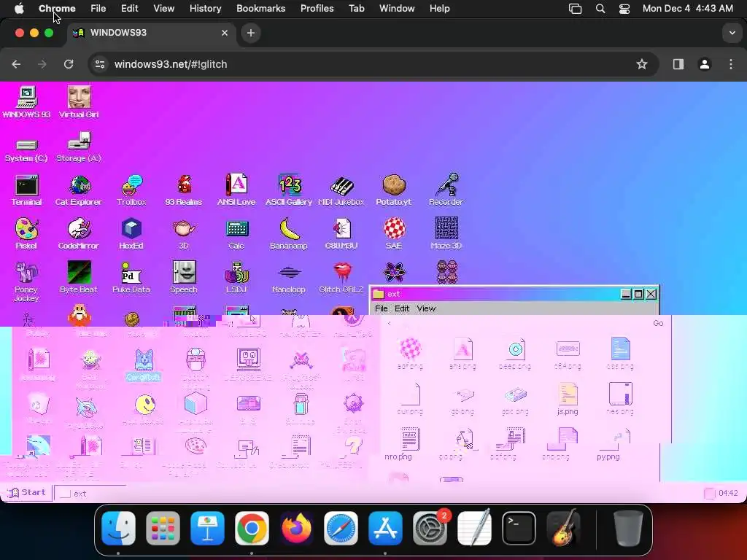
Task: Open the Puke Data icon
Action: (x=131, y=277)
